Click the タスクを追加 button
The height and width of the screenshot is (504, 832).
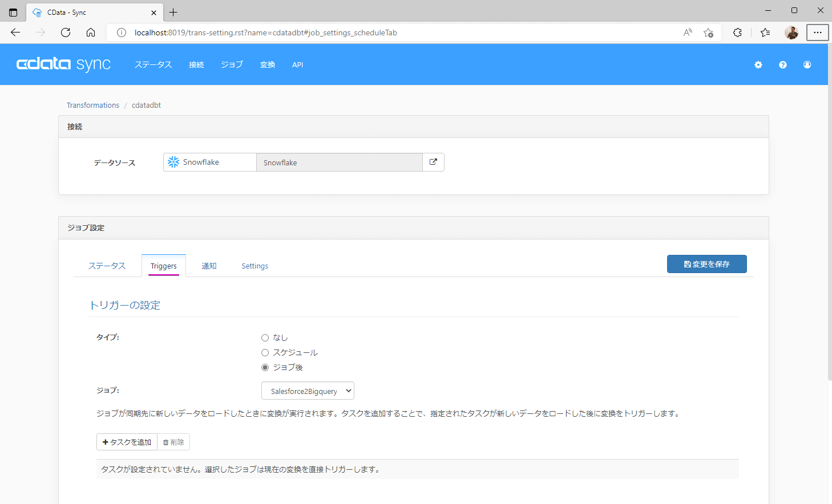point(127,442)
